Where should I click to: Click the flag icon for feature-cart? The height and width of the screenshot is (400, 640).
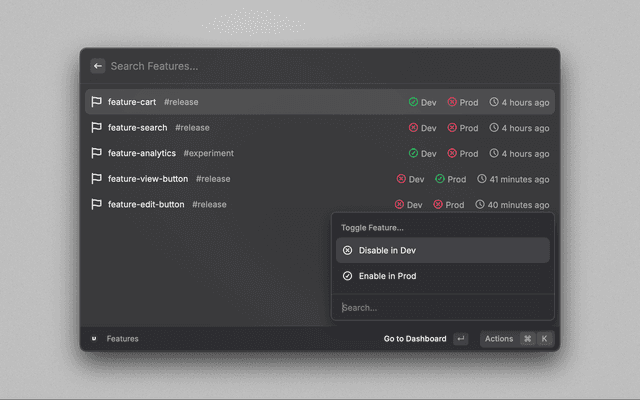[x=97, y=102]
